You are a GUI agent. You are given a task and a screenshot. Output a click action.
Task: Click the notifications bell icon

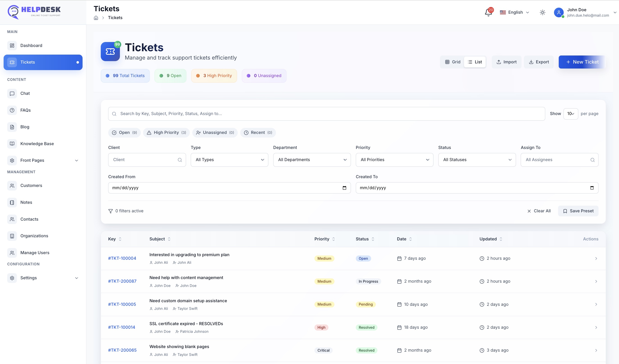[488, 12]
